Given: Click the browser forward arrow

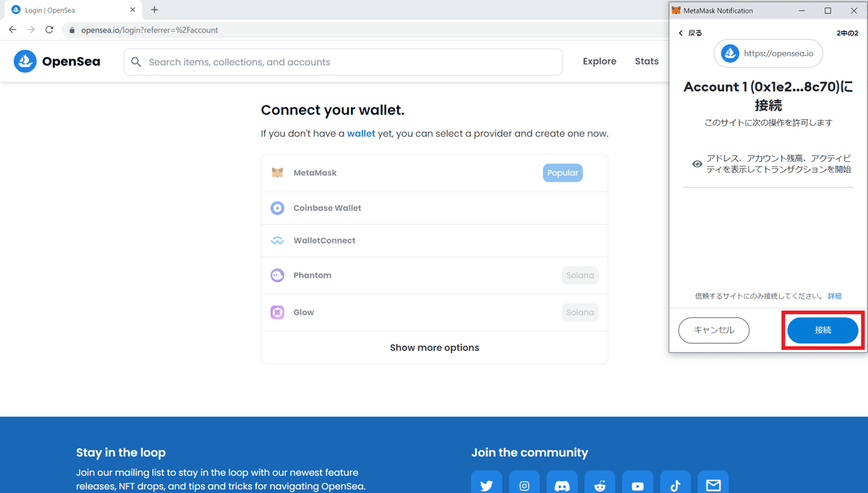Looking at the screenshot, I should [30, 30].
